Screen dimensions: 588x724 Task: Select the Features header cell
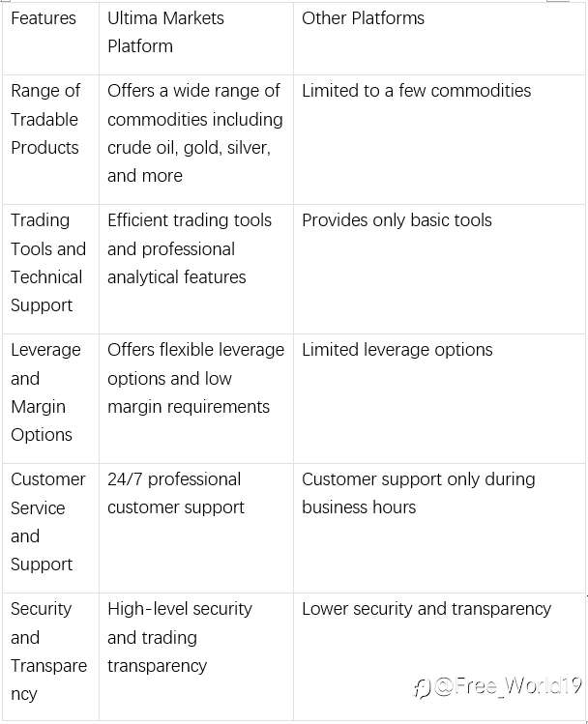51,39
